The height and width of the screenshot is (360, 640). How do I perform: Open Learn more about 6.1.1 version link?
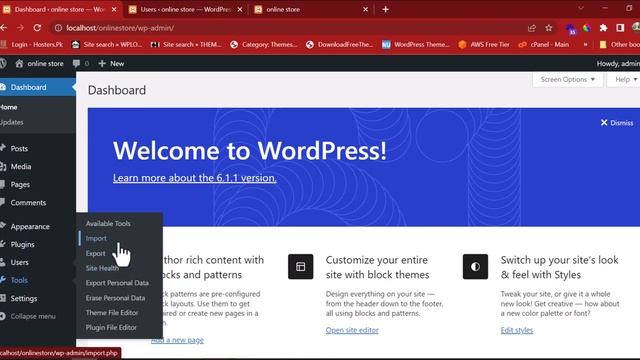point(195,178)
